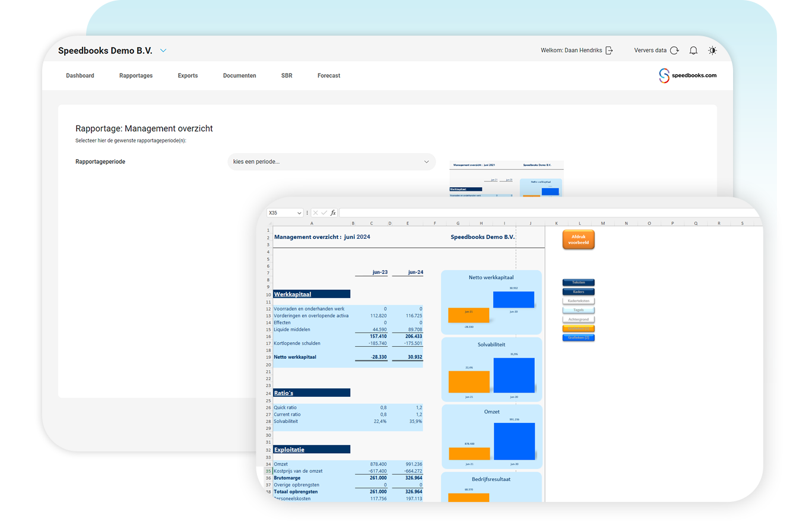Open the Exports menu

[188, 76]
